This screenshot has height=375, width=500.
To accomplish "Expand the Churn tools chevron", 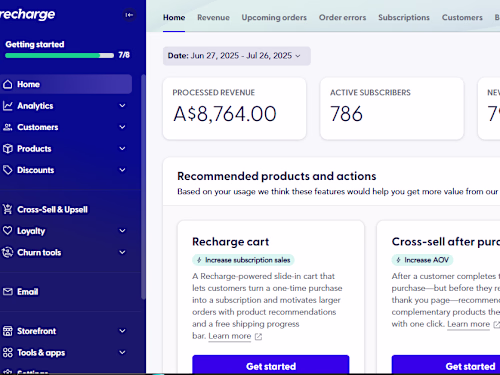I will [x=122, y=252].
